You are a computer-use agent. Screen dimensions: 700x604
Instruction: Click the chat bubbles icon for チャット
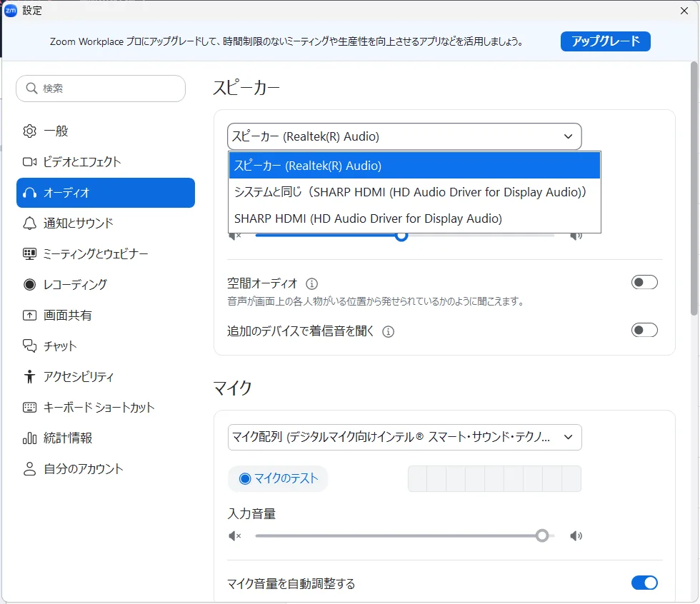pyautogui.click(x=29, y=346)
